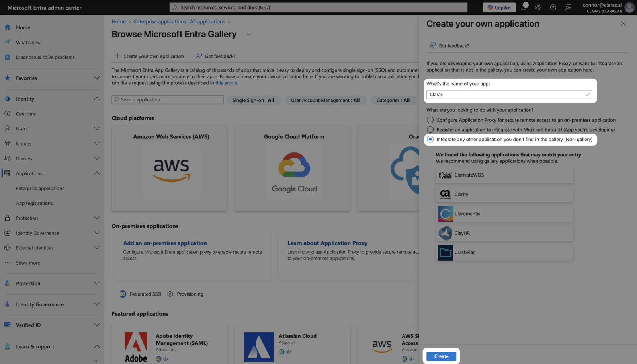Expand the Favorites section chevron
Screen dimensions: 637x364
pyautogui.click(x=96, y=78)
